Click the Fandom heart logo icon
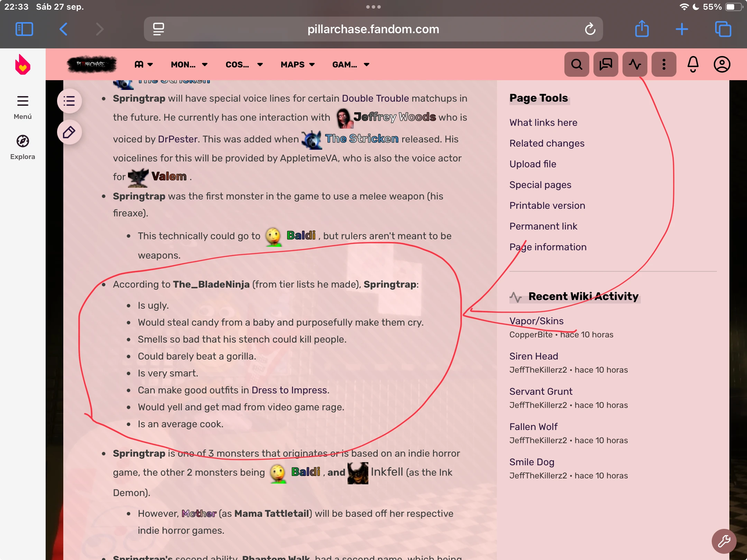The width and height of the screenshot is (747, 560). point(22,65)
